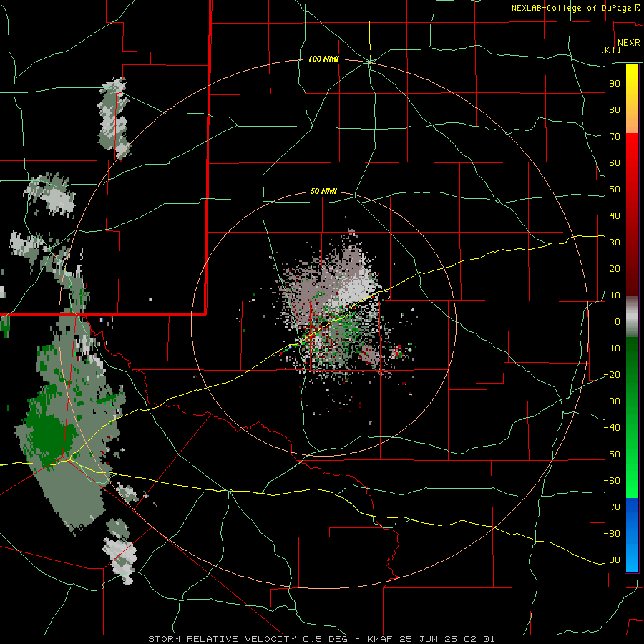Image resolution: width=644 pixels, height=644 pixels.
Task: Click the 100 NMI range ring label
Action: coord(323,59)
